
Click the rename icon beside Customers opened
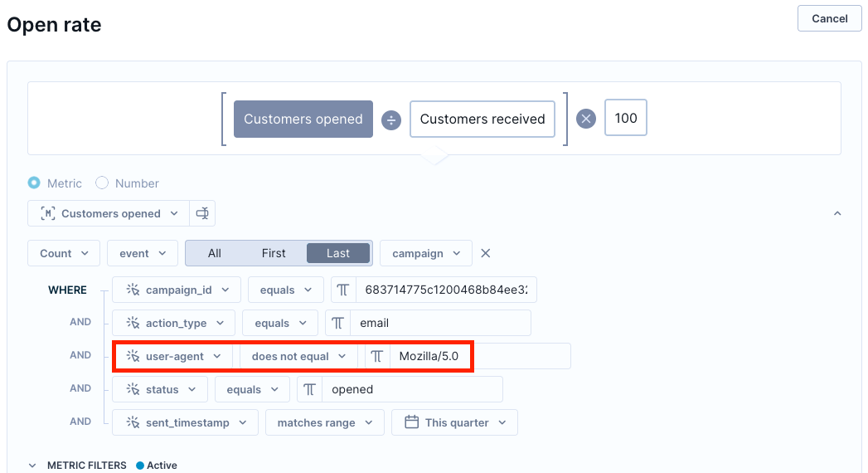(202, 213)
